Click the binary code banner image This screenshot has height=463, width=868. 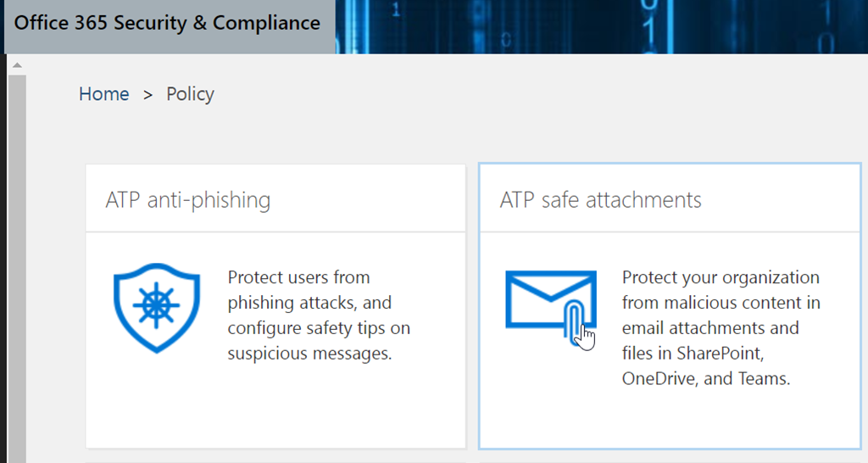tap(593, 25)
